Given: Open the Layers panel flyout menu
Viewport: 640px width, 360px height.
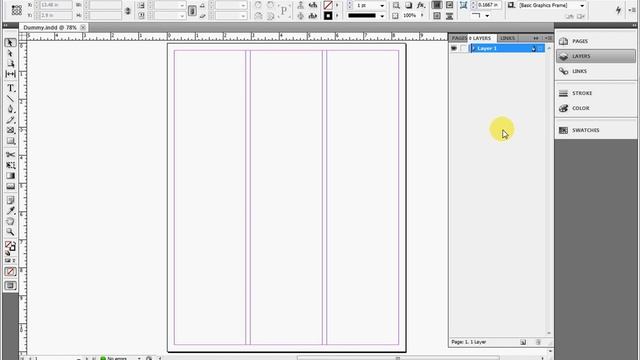Looking at the screenshot, I should tap(548, 38).
